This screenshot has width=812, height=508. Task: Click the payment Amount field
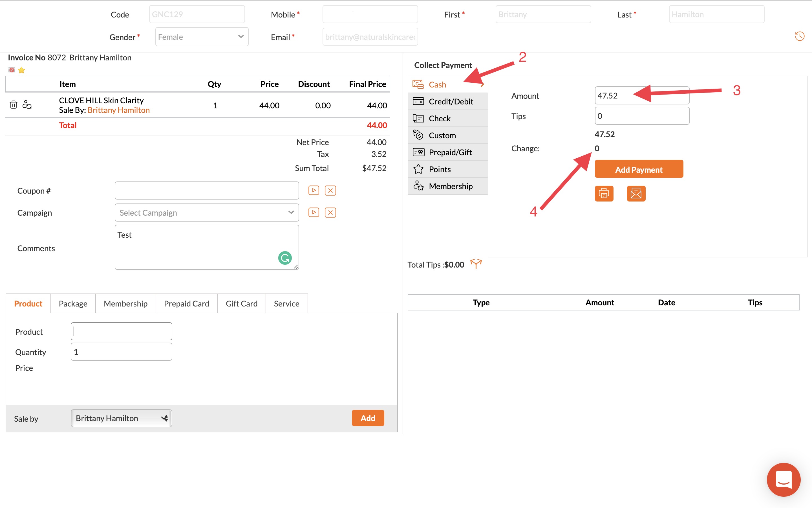click(642, 96)
